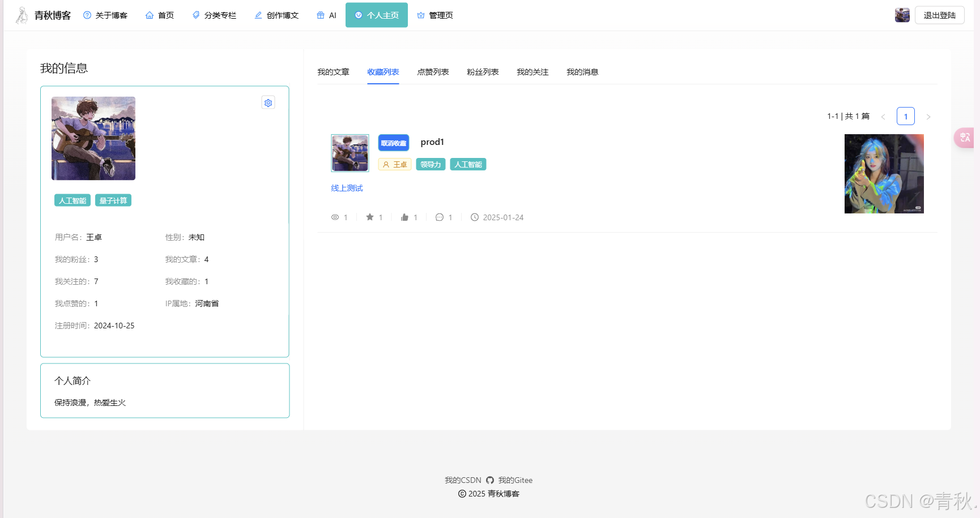The height and width of the screenshot is (518, 980).
Task: Click the prod1 article cover image
Action: point(884,174)
